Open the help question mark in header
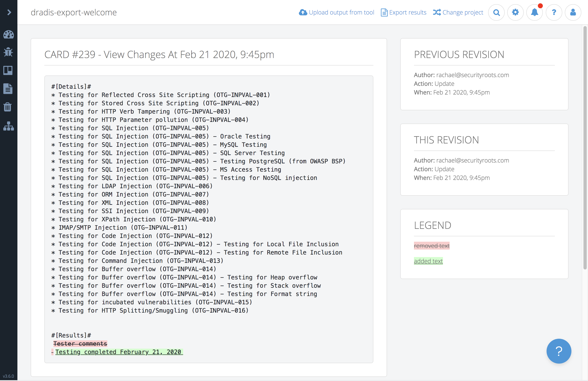The height and width of the screenshot is (381, 588). click(554, 12)
